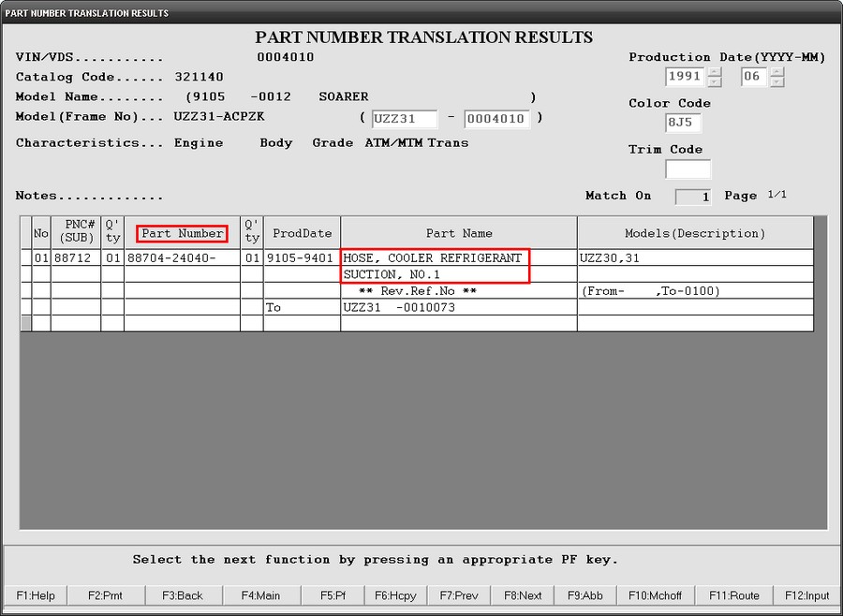
Task: Click the F2:Prnt button
Action: (105, 595)
